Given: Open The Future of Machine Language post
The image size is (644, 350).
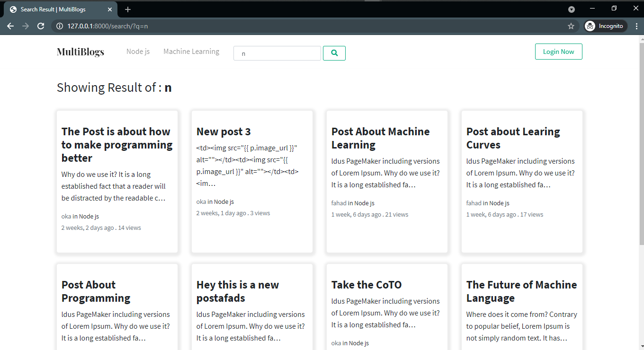Looking at the screenshot, I should tap(521, 291).
